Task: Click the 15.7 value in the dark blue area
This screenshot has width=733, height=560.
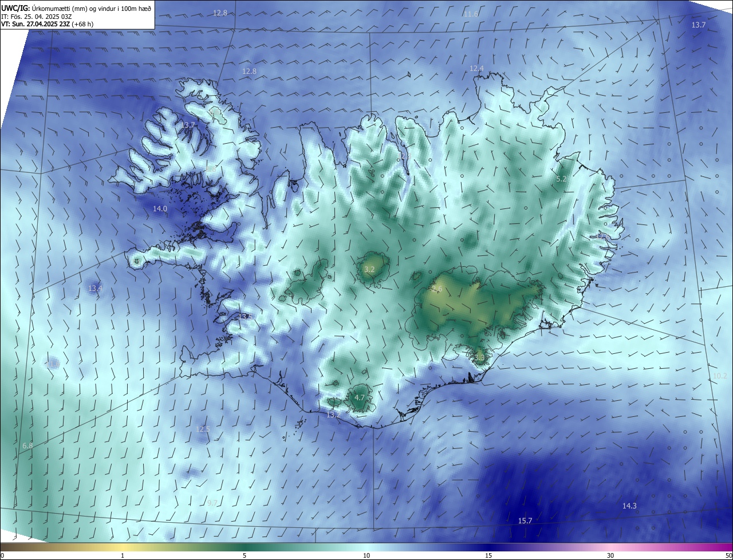Action: (x=525, y=521)
